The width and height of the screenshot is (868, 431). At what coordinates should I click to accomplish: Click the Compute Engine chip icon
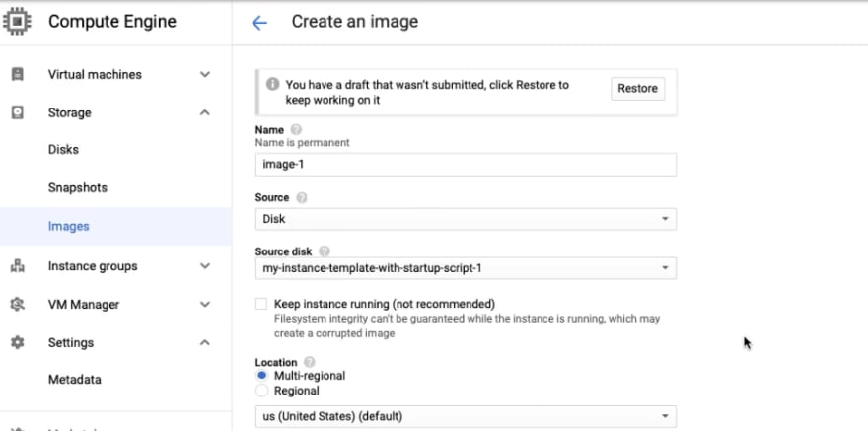coord(17,22)
